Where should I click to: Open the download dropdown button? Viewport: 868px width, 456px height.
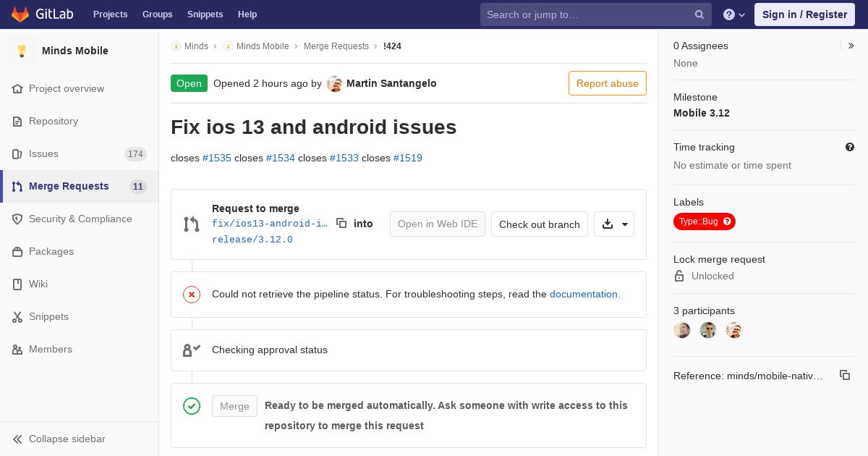614,224
